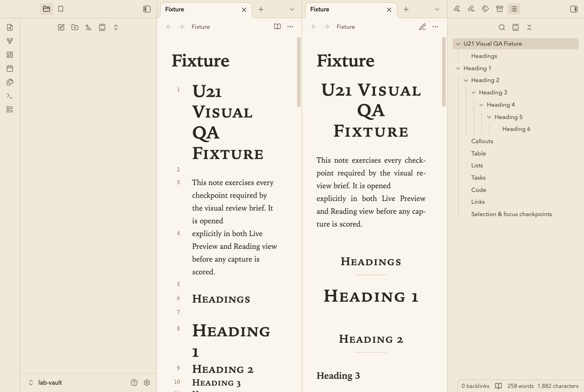Switch right pane to editing view
584x392 pixels.
pos(422,27)
